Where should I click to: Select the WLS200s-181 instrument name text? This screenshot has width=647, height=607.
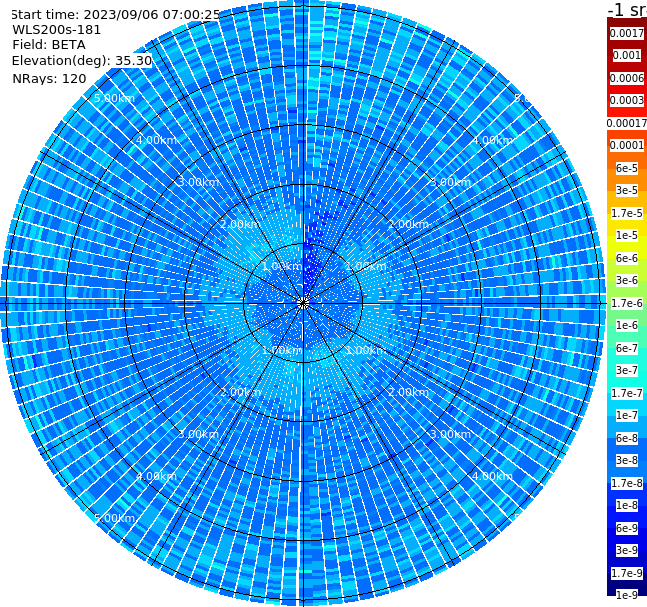(57, 30)
